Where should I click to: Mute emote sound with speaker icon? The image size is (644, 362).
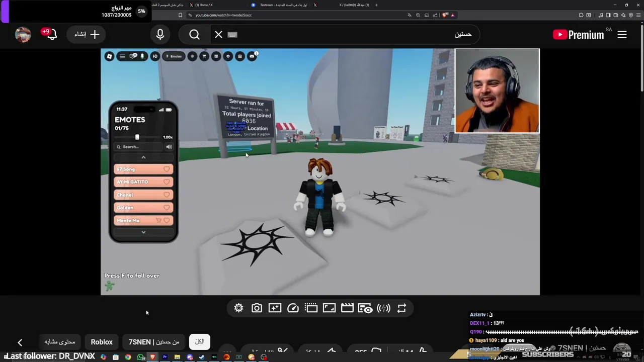pos(169,147)
